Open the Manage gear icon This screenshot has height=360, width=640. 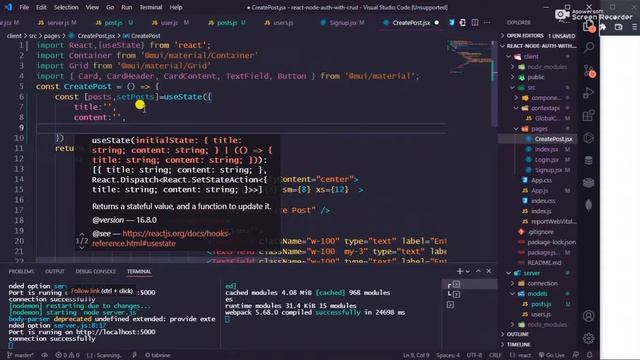589,338
